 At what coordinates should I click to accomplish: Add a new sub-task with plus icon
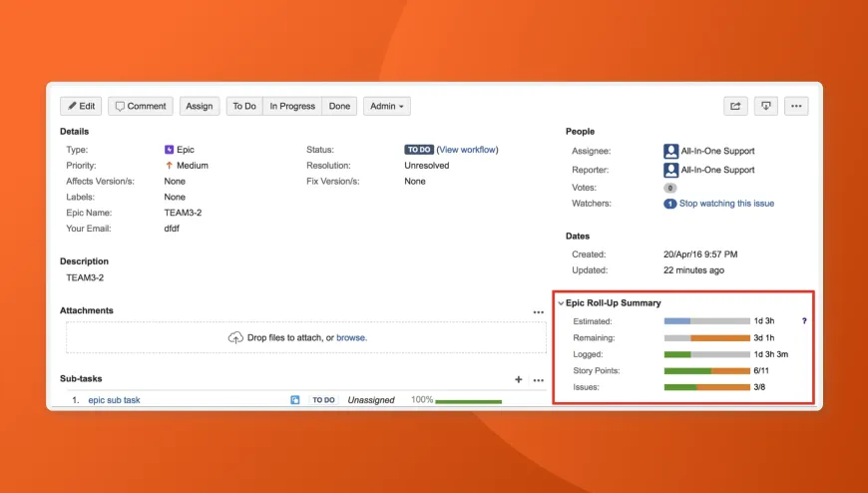(x=518, y=379)
